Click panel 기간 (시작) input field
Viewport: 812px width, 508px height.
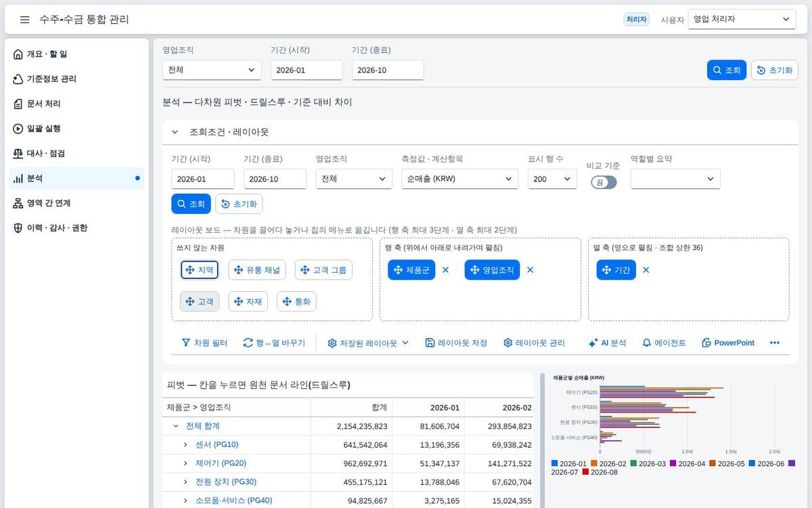pos(203,179)
